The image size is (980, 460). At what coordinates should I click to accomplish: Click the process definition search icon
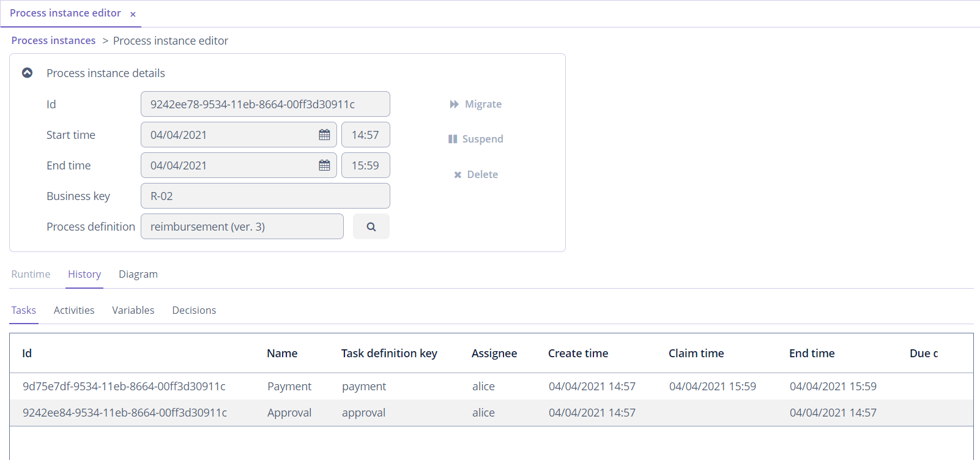(x=371, y=226)
